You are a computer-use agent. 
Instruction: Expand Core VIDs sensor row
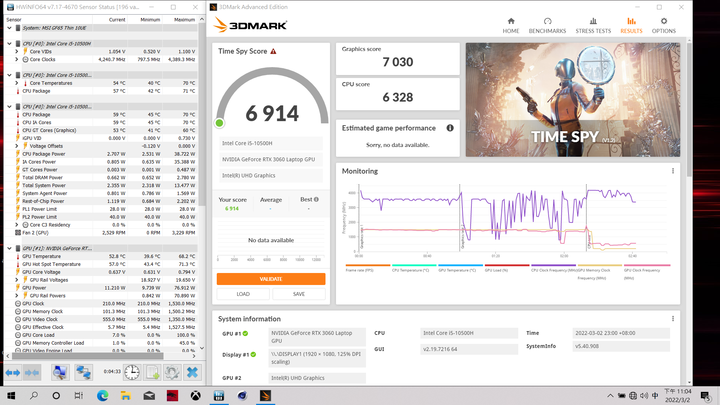point(17,51)
